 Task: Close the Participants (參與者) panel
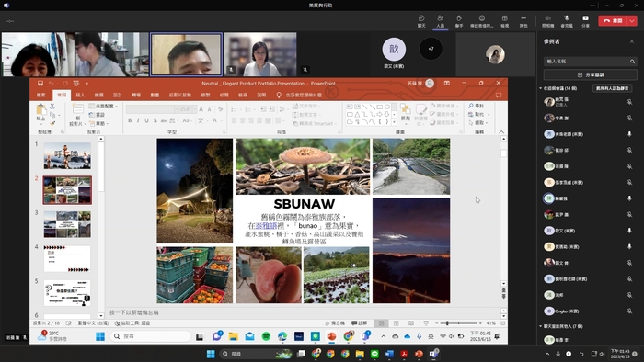coord(632,41)
